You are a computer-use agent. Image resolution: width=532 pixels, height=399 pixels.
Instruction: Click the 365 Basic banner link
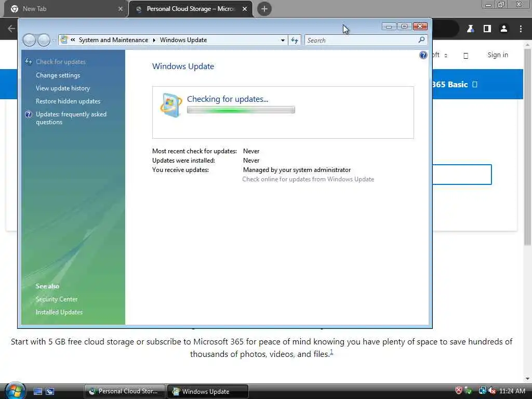[x=455, y=85]
